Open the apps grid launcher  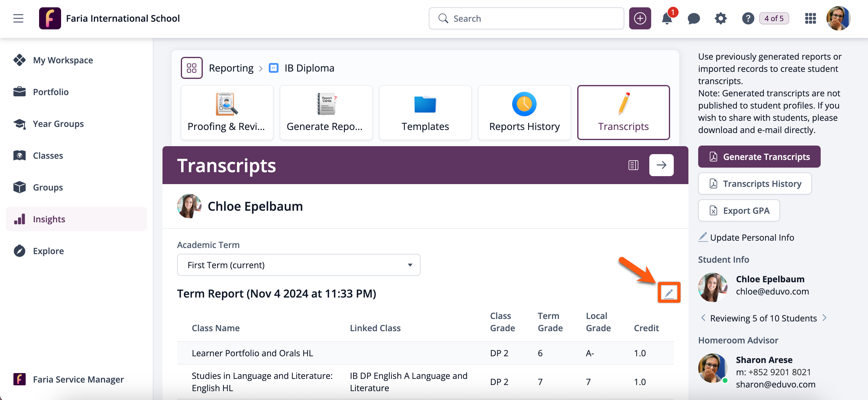pos(810,18)
